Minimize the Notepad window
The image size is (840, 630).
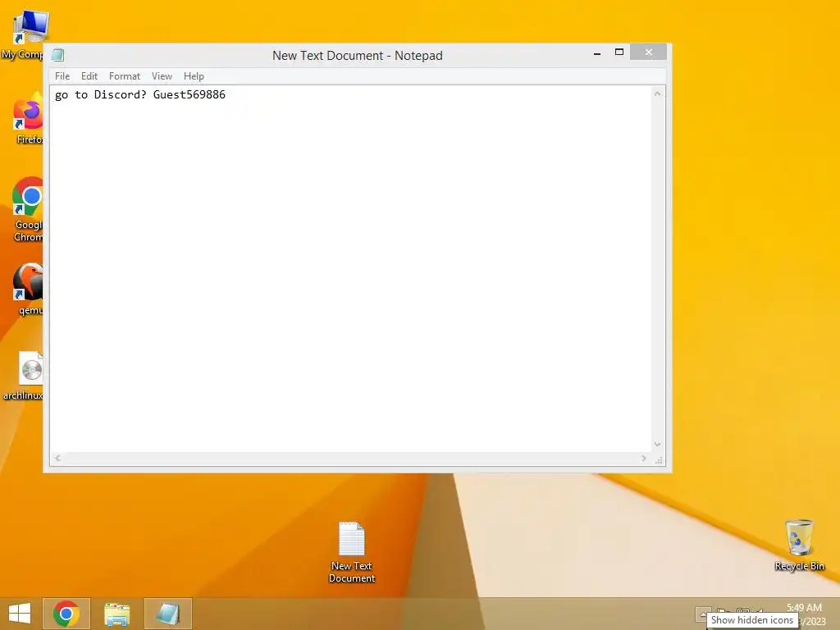pos(597,52)
